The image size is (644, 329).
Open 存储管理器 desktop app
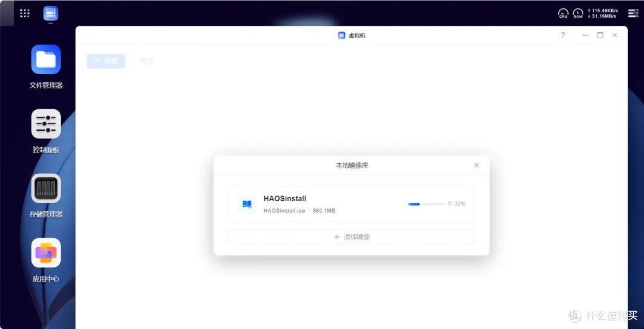point(46,188)
